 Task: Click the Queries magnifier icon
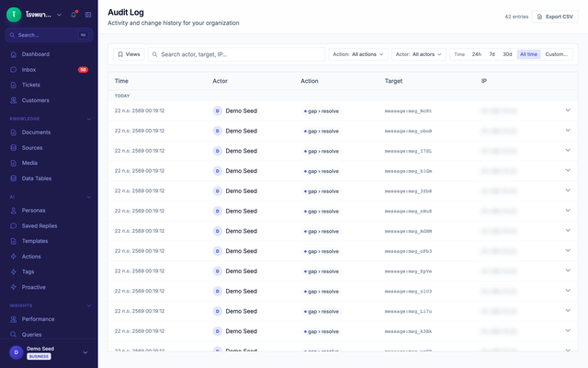click(x=14, y=334)
